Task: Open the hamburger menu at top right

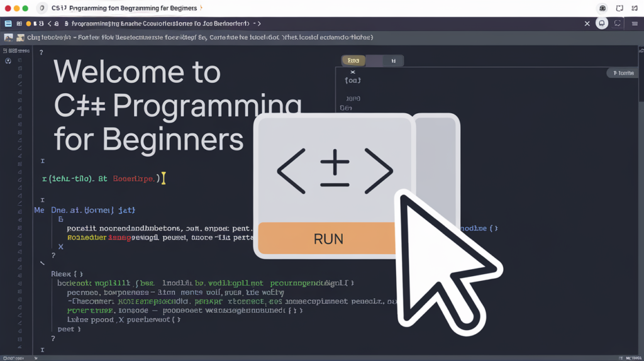Action: [x=635, y=23]
